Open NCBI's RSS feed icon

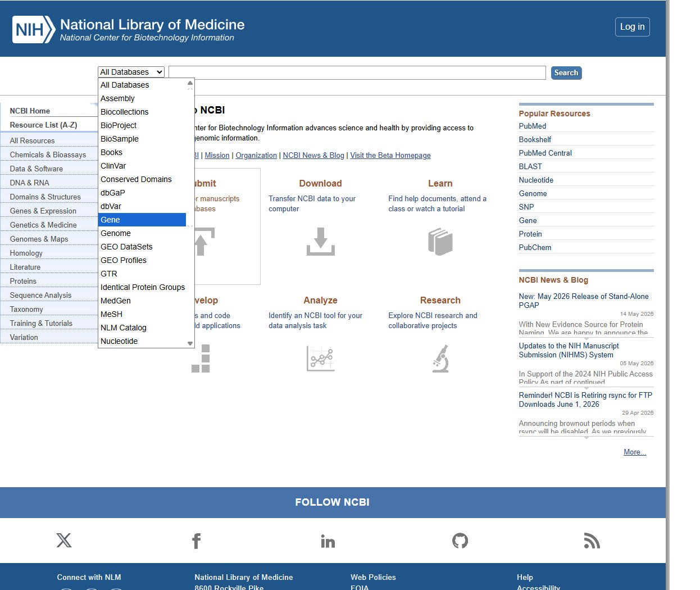[592, 541]
